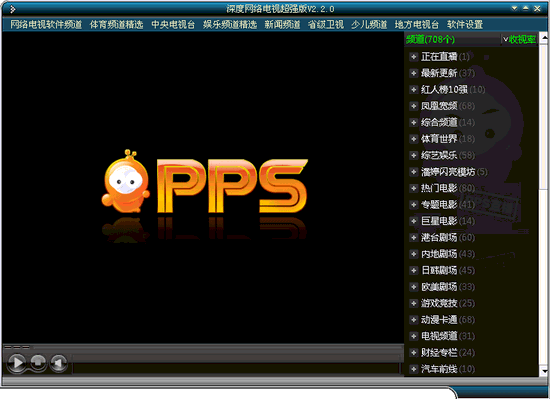Expand the 红人榜10强 category
Viewport: 550px width, 399px height.
point(414,89)
